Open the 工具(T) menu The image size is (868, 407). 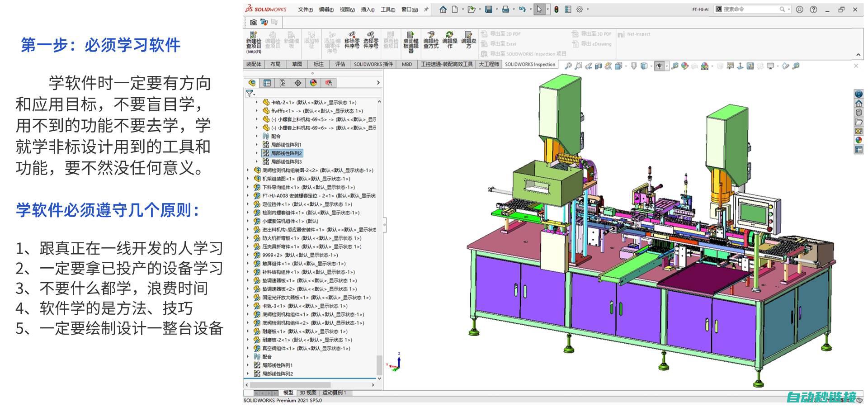point(387,9)
